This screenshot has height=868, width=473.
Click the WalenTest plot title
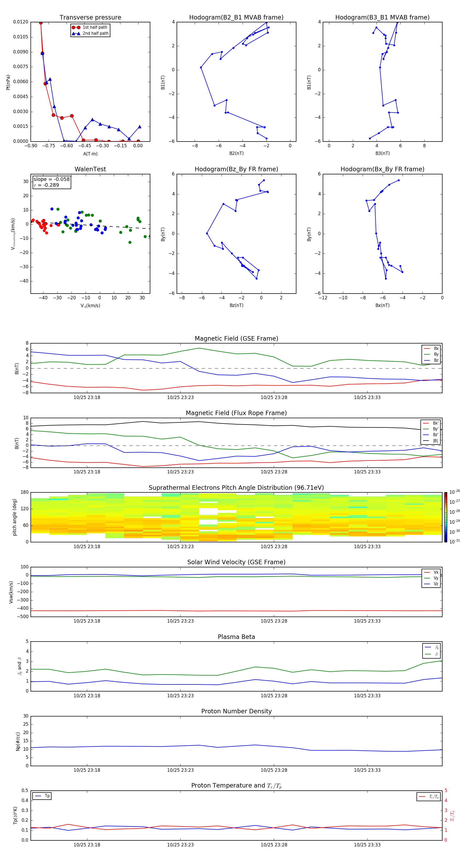(x=90, y=169)
